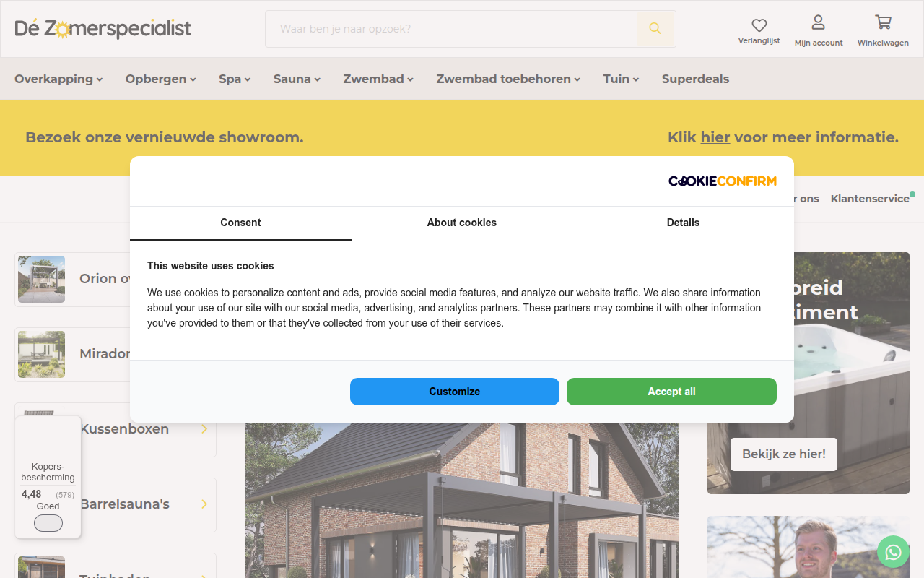
Task: Open the Superdeals menu item
Action: (695, 79)
